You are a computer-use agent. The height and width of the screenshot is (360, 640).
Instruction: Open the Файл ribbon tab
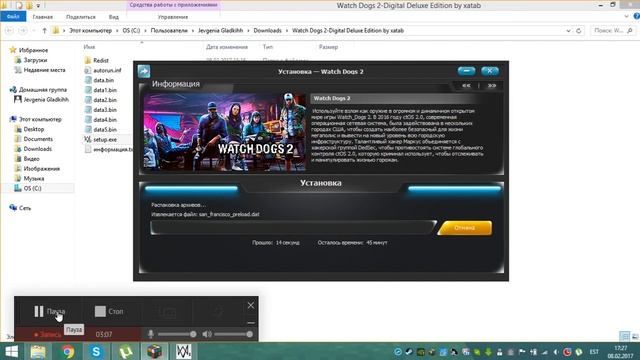point(13,17)
